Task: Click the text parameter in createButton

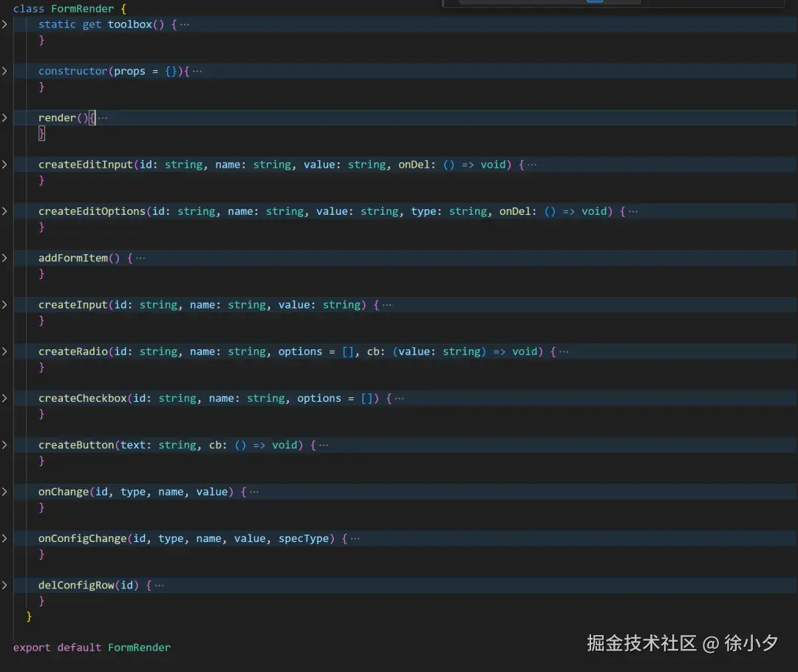Action: click(x=133, y=445)
